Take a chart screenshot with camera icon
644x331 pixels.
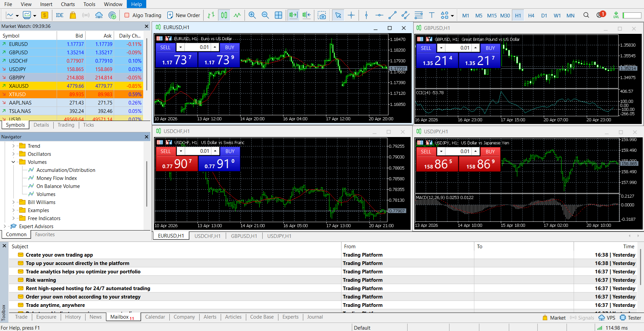pyautogui.click(x=322, y=15)
